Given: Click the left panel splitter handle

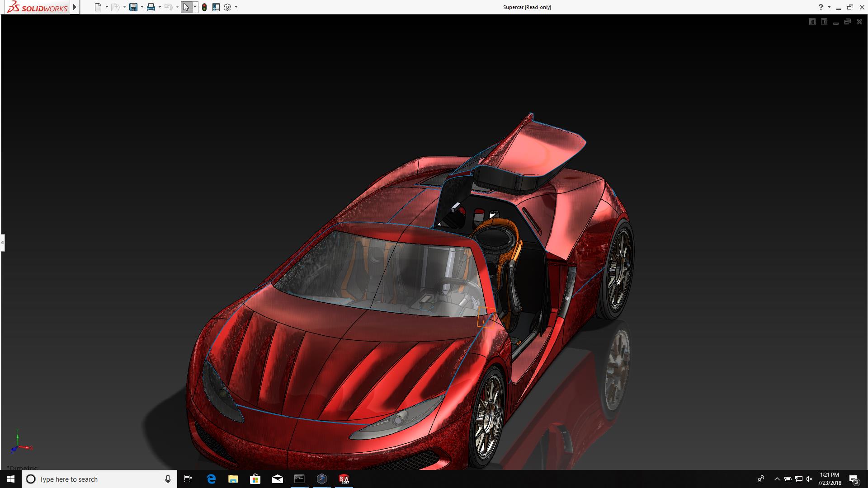Looking at the screenshot, I should click(2, 243).
